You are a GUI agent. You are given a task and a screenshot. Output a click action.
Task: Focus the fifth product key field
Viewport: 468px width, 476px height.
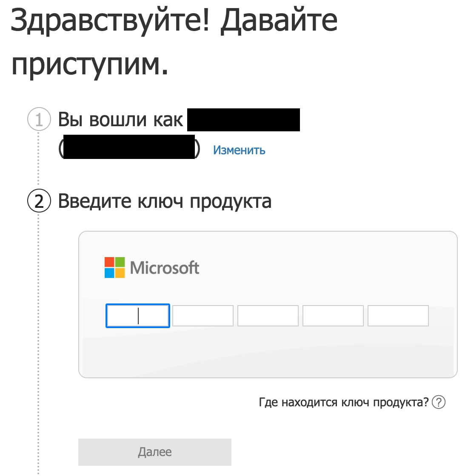(398, 316)
